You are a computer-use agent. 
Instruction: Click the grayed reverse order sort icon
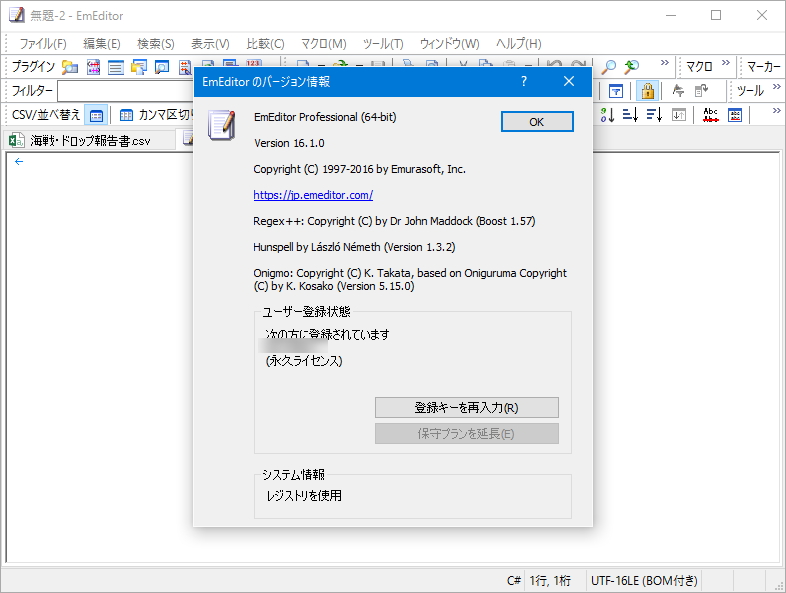point(679,115)
